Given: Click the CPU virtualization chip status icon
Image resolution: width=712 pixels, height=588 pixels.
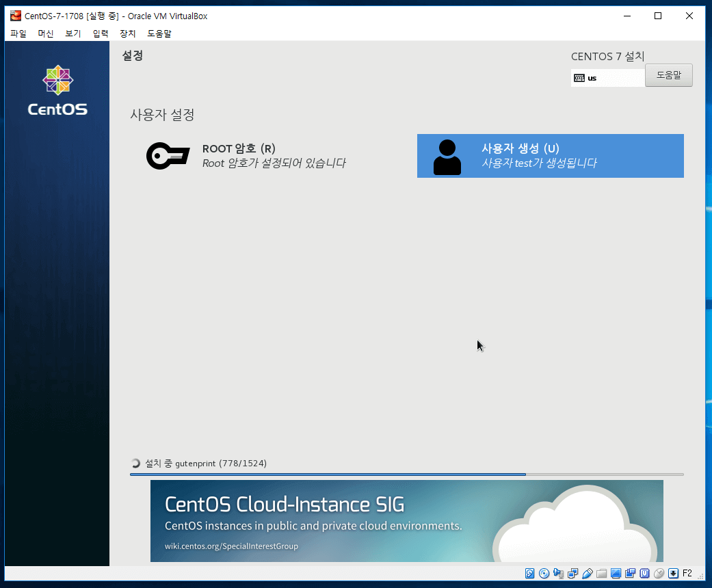Looking at the screenshot, I should [645, 573].
